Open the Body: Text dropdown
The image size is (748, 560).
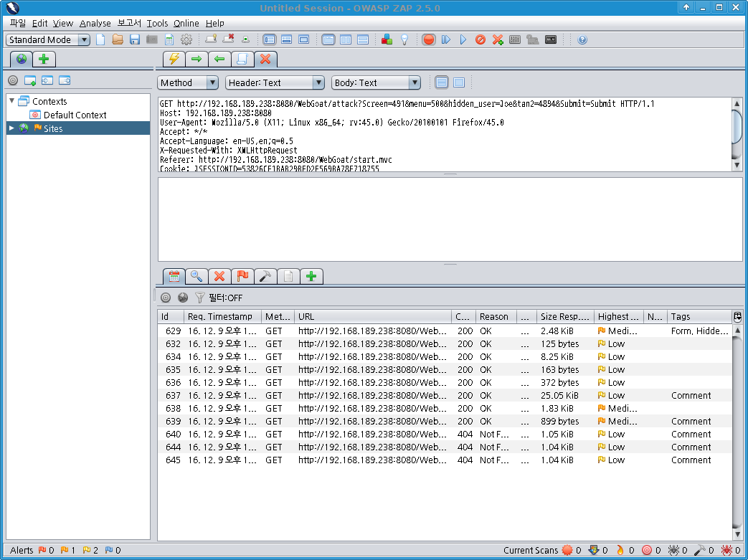pos(375,82)
